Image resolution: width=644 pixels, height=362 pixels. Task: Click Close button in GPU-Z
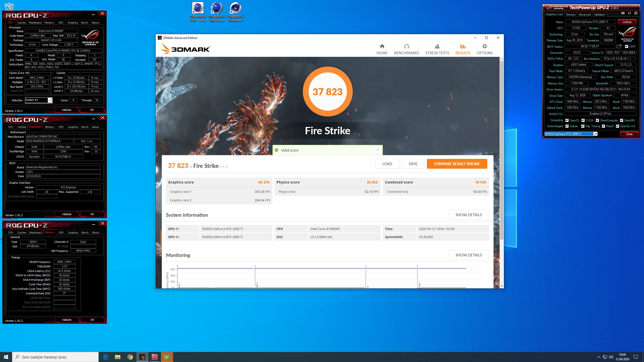(x=629, y=134)
